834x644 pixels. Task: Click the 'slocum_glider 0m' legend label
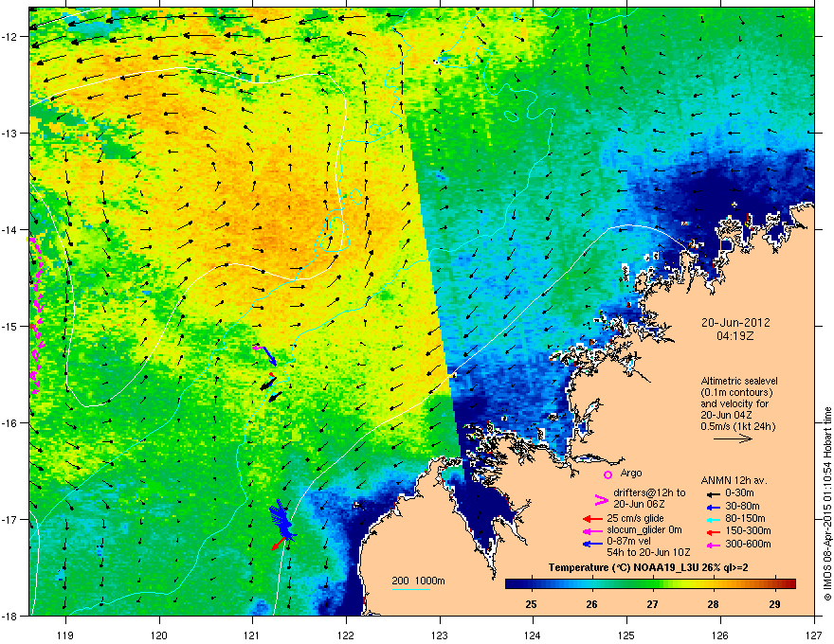click(644, 530)
